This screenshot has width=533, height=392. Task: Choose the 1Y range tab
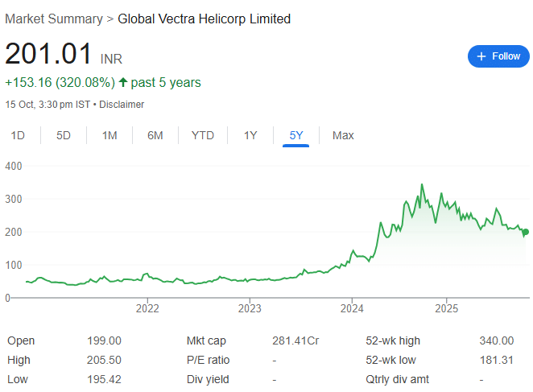pyautogui.click(x=250, y=135)
